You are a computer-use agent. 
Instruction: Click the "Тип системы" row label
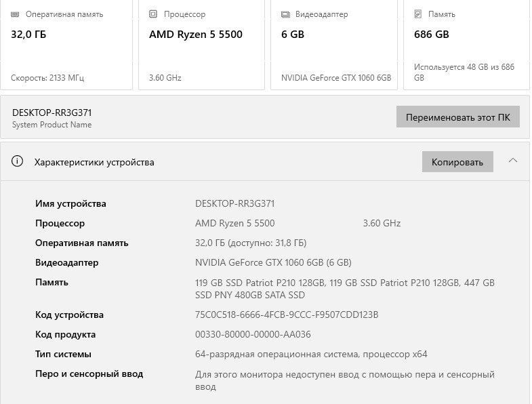pyautogui.click(x=63, y=354)
